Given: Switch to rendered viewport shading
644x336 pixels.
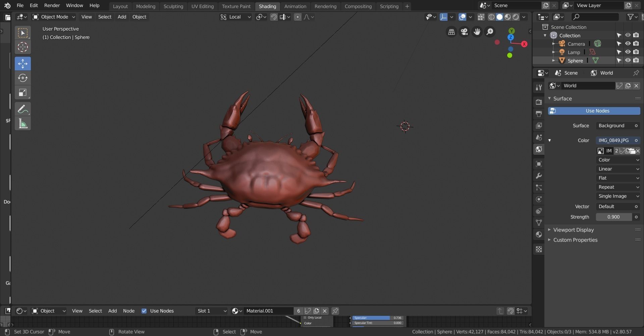Looking at the screenshot, I should tap(516, 17).
